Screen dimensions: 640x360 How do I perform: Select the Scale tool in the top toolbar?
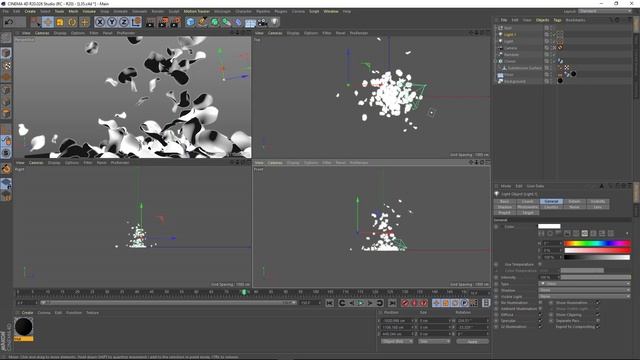click(x=60, y=22)
